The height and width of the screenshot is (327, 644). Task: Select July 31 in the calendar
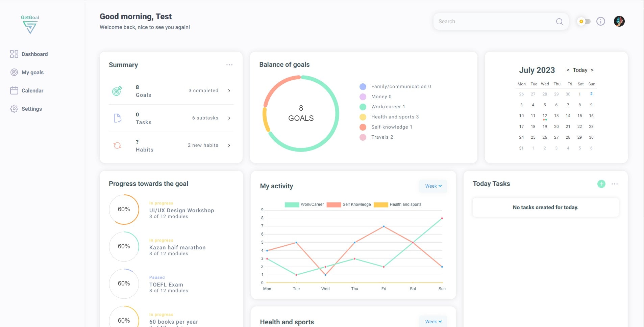521,148
